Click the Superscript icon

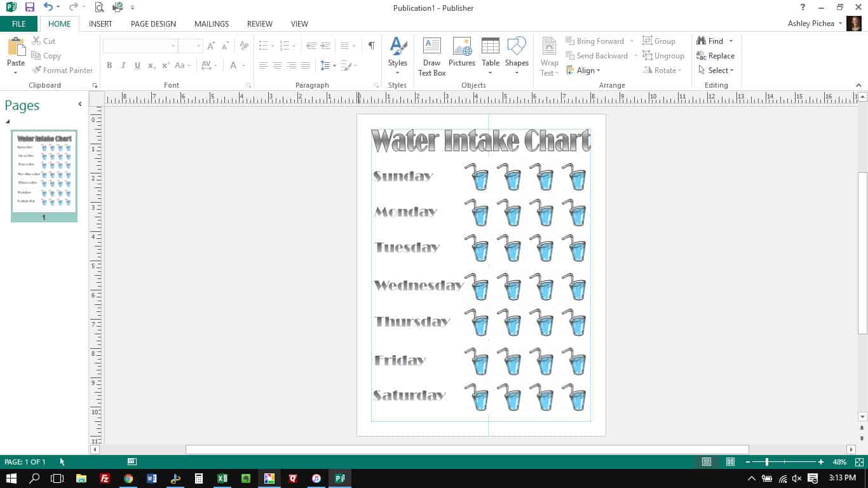tap(165, 65)
